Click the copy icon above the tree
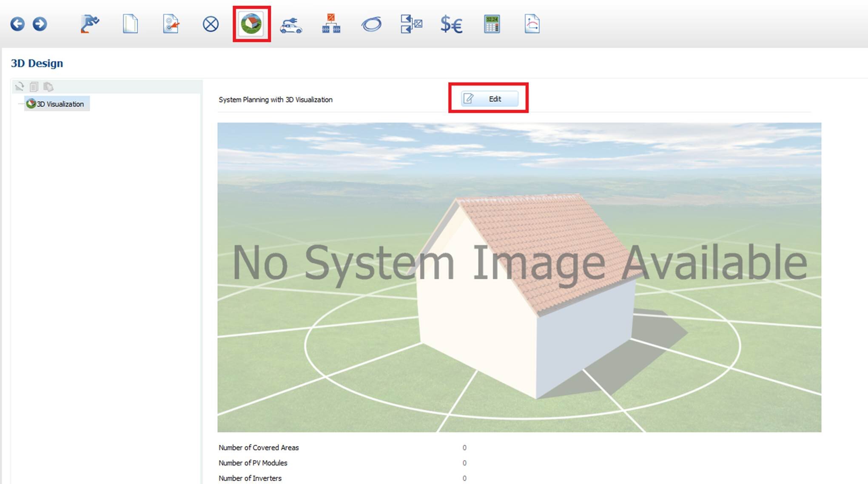This screenshot has height=484, width=868. [34, 87]
